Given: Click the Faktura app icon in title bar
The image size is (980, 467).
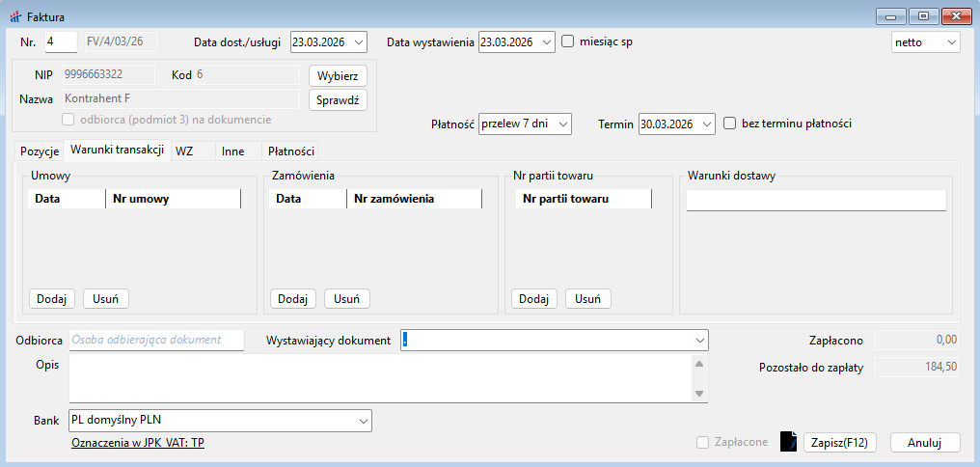Looking at the screenshot, I should click(x=14, y=16).
